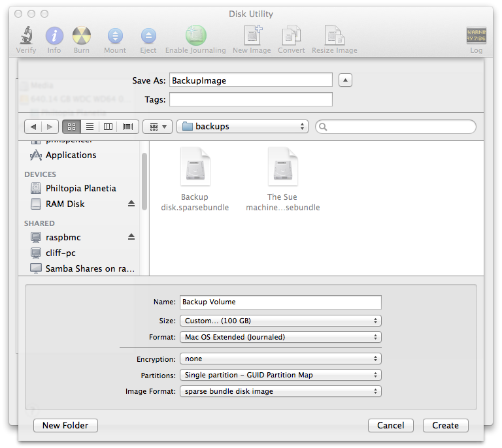Click the sidebar vertical scrollbar
This screenshot has height=448, width=502.
144,182
